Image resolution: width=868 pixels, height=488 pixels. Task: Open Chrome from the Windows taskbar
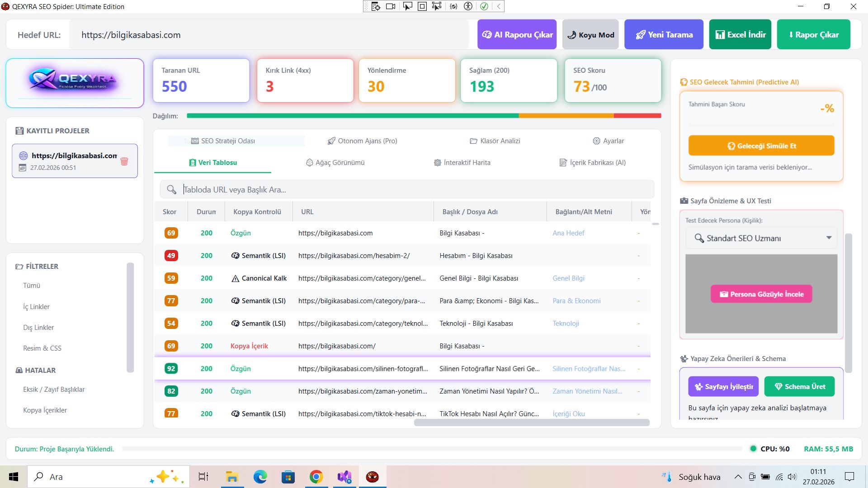coord(316,477)
